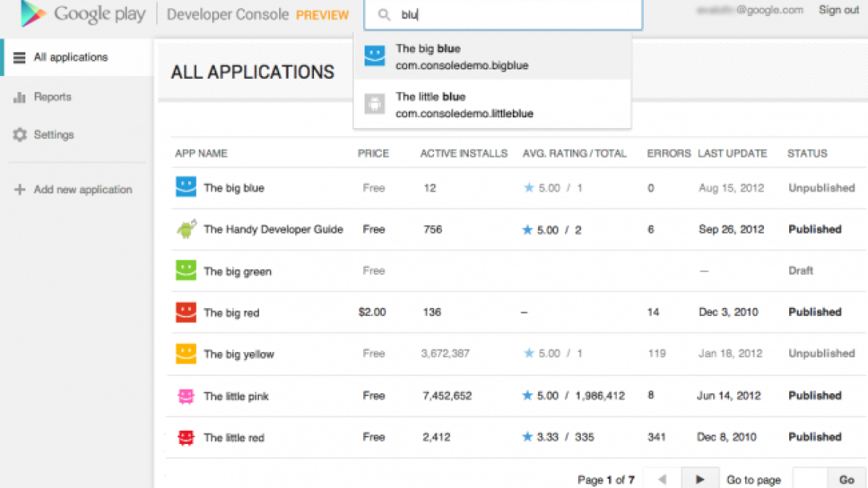Click the pink monster icon for The little pink
The image size is (868, 488).
186,396
